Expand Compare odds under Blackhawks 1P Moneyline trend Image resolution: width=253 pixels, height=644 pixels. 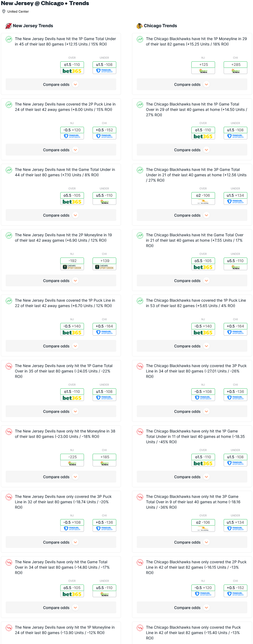pyautogui.click(x=192, y=85)
